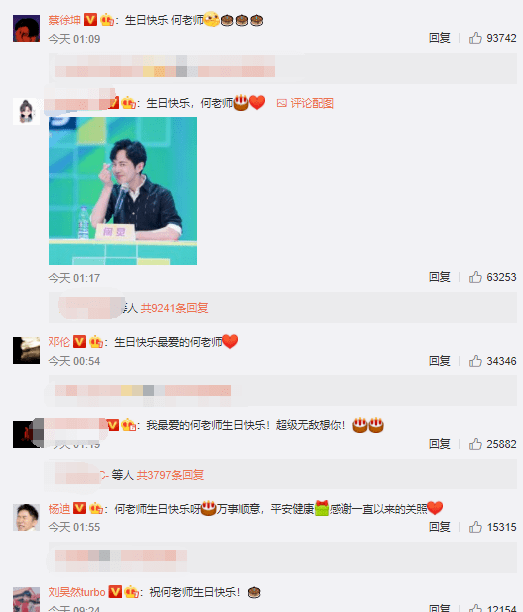This screenshot has width=523, height=612.
Task: Expand the 共3797条回复 replies
Action: (170, 475)
